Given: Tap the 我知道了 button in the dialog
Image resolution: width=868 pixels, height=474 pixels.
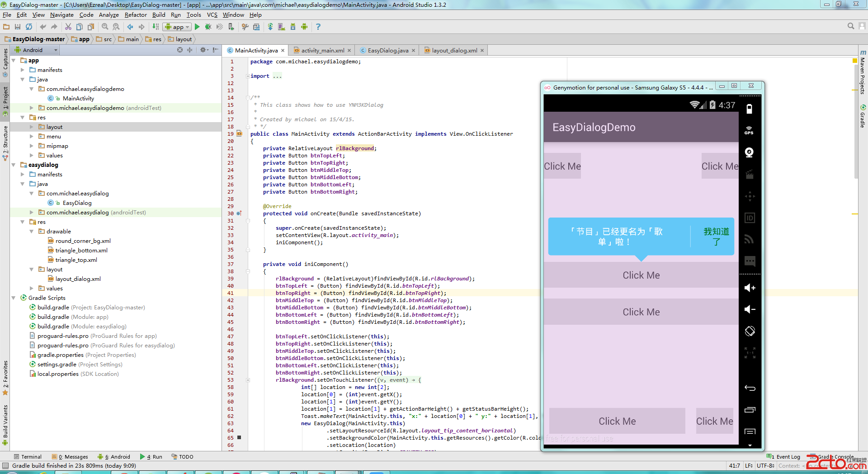Looking at the screenshot, I should tap(716, 237).
